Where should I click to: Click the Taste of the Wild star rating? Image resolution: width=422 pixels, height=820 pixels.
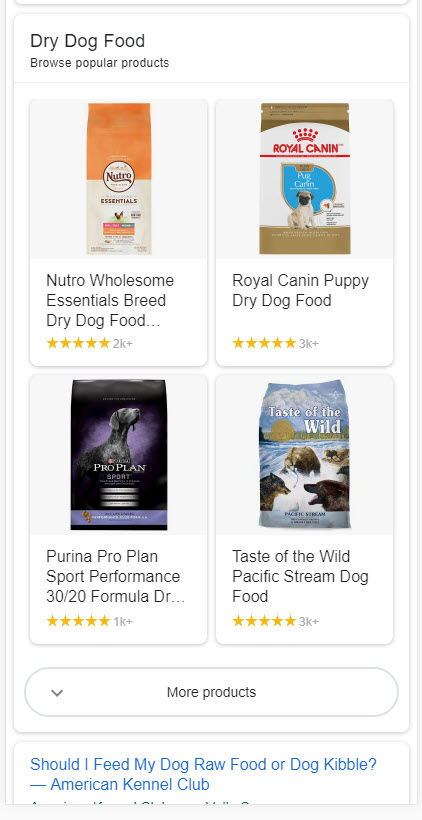click(x=264, y=621)
